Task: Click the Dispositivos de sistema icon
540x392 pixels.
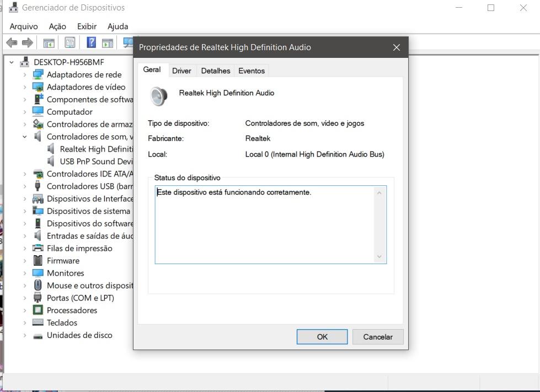Action: (x=38, y=211)
